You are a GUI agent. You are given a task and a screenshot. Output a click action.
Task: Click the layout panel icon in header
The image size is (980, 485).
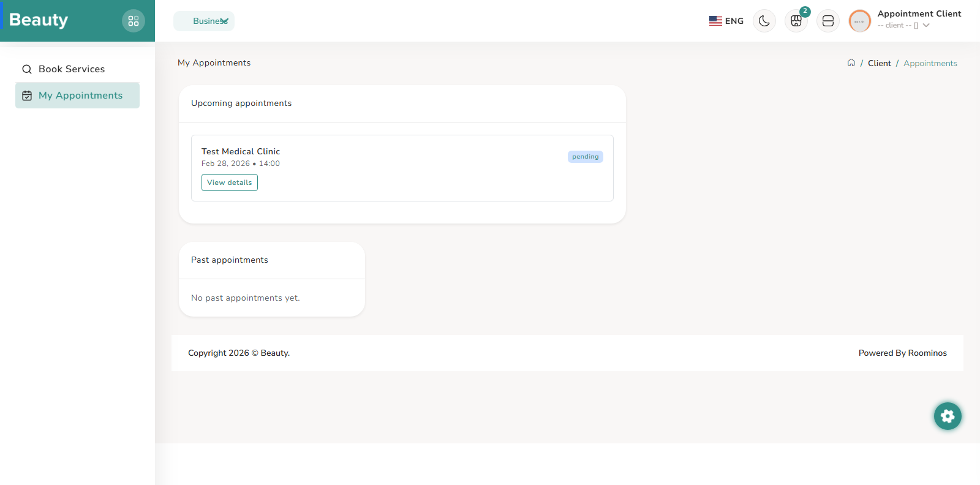pos(828,21)
